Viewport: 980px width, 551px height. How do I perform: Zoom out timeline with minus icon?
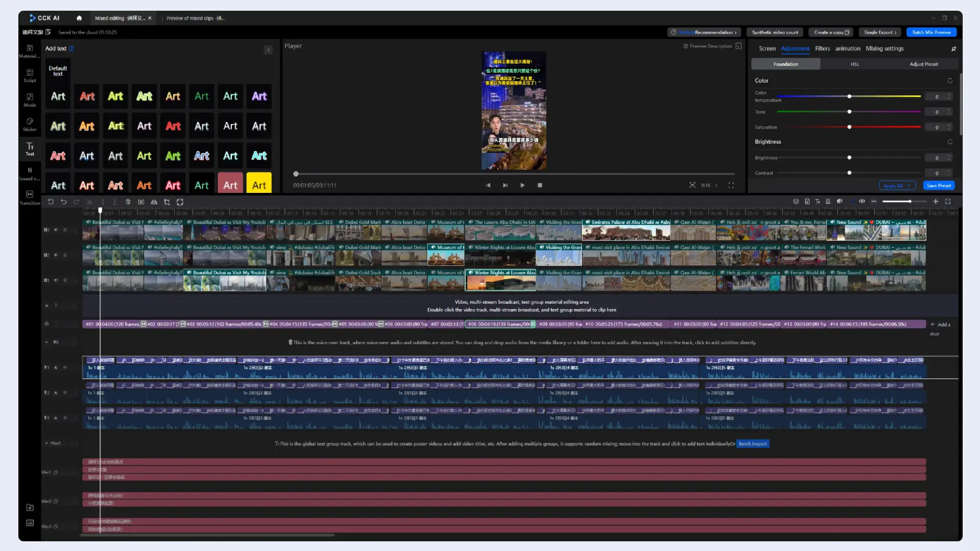[x=874, y=202]
